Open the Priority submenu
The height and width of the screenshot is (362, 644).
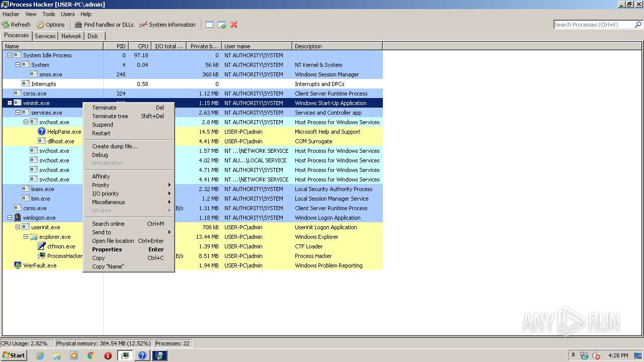(x=129, y=185)
